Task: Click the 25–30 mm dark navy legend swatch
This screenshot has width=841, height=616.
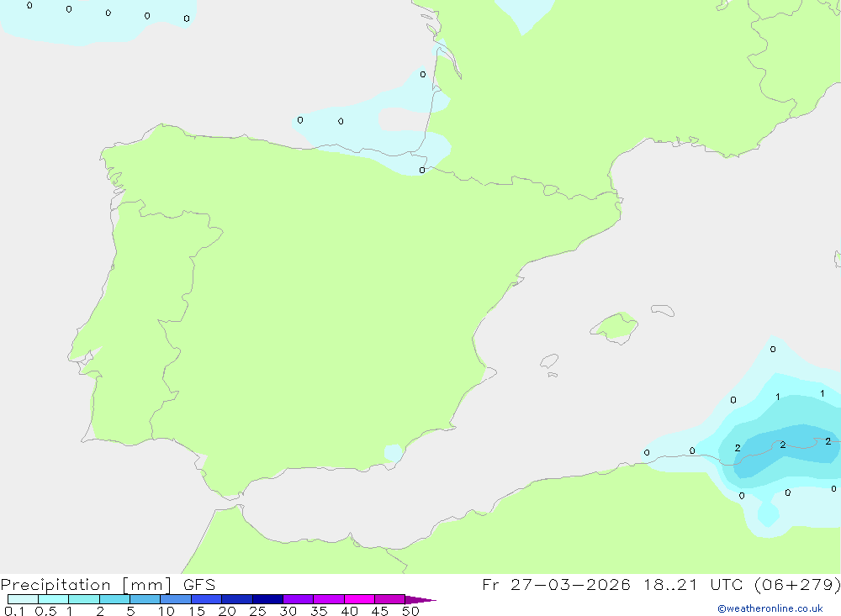Action: [267, 599]
